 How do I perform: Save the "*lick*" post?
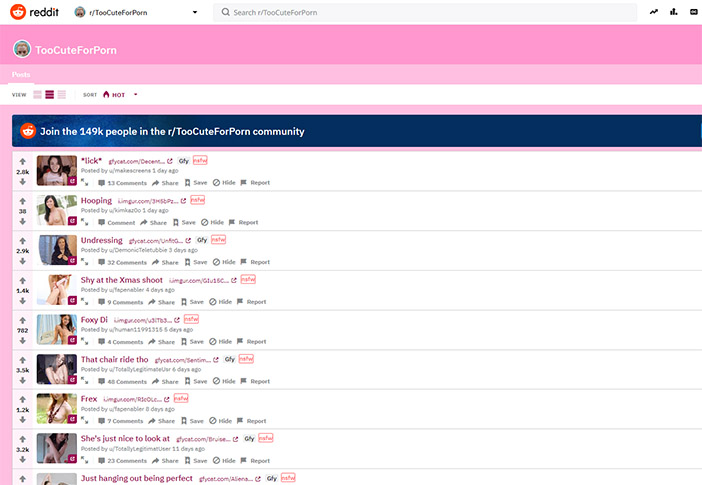pos(196,182)
